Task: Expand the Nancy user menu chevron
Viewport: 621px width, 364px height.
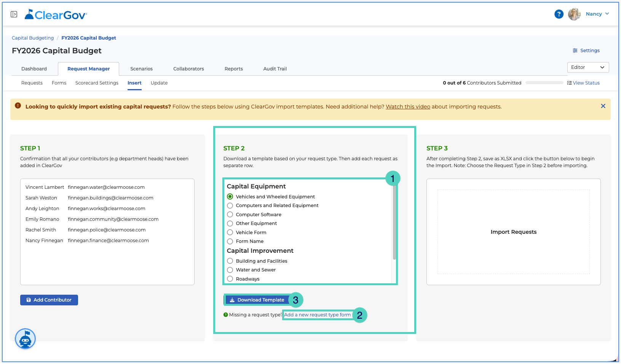Action: point(607,14)
